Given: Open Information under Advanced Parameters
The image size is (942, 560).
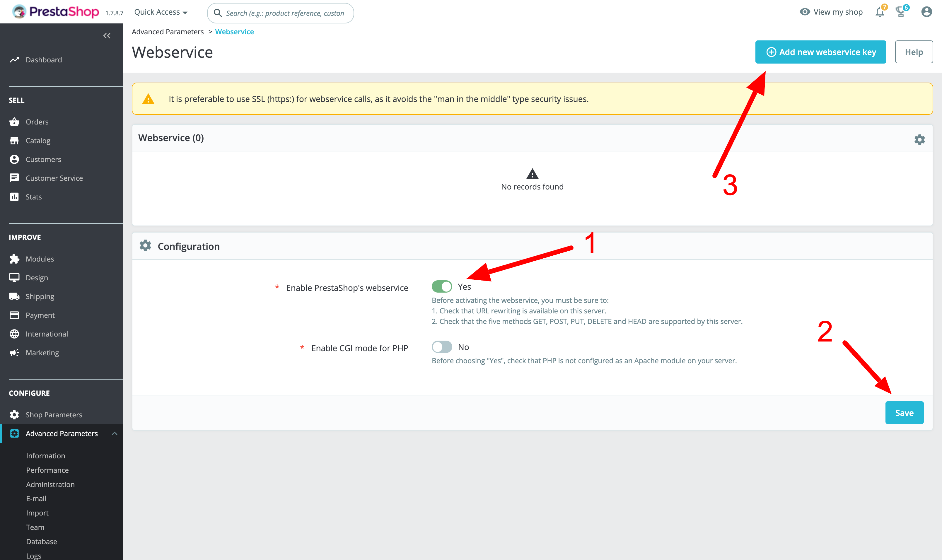Looking at the screenshot, I should coord(46,456).
